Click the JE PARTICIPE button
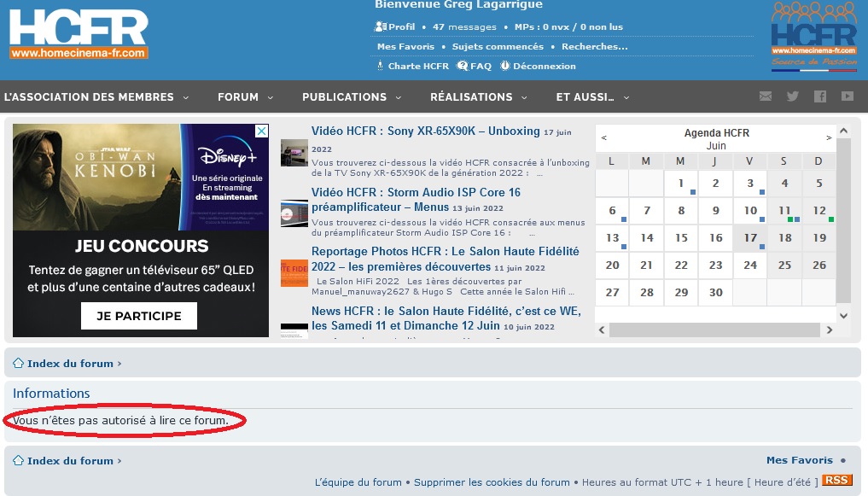This screenshot has width=868, height=496. [139, 316]
